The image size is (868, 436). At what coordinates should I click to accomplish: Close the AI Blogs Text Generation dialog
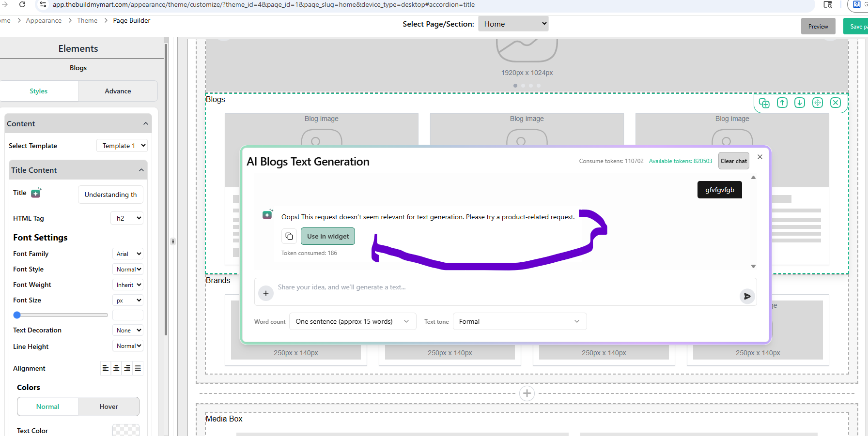click(760, 157)
